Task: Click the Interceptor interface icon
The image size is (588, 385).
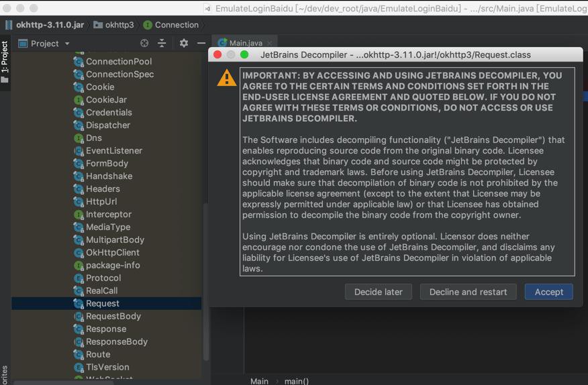Action: coord(79,215)
